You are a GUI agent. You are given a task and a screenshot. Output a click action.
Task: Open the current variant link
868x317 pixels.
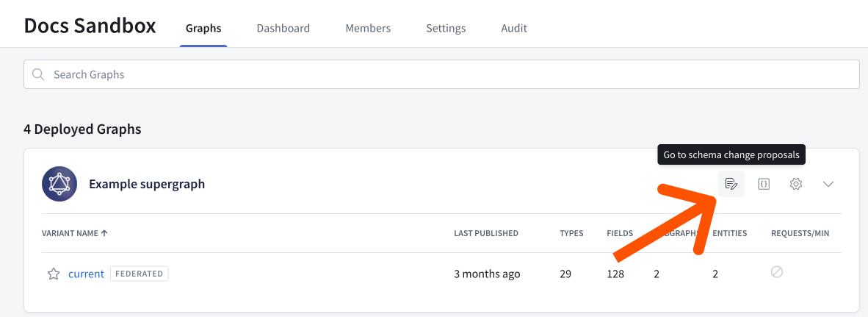(x=86, y=274)
